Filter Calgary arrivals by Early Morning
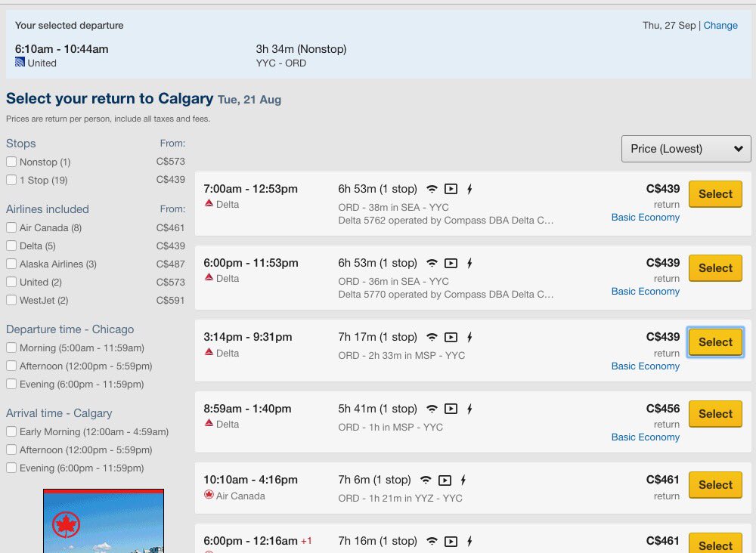Viewport: 756px width, 553px height. (11, 431)
